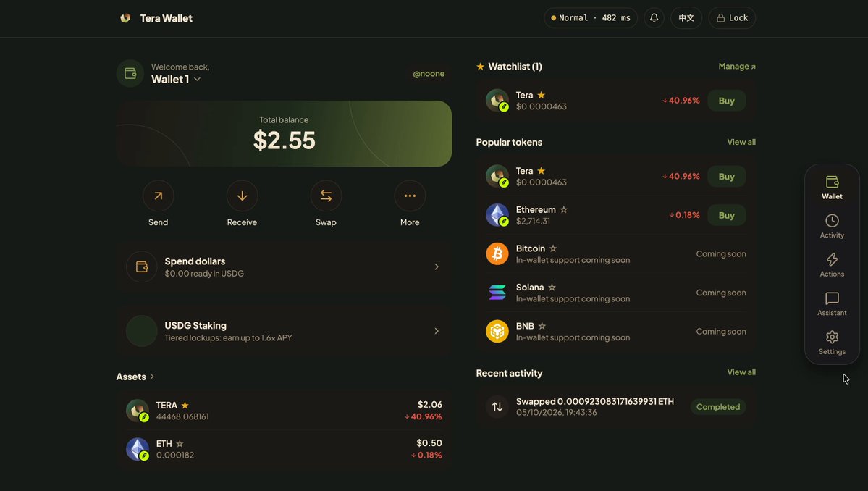Click the Total balance card
The width and height of the screenshot is (868, 491).
(x=284, y=133)
